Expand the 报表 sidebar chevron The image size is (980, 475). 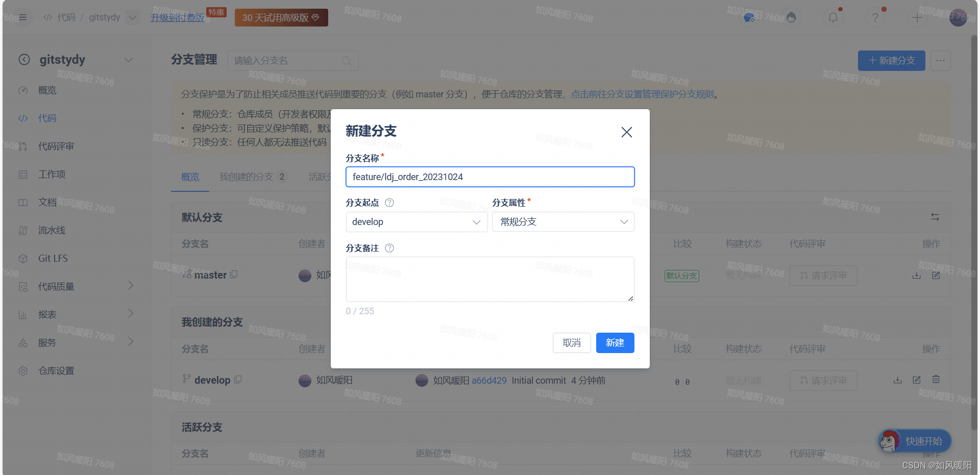point(131,314)
